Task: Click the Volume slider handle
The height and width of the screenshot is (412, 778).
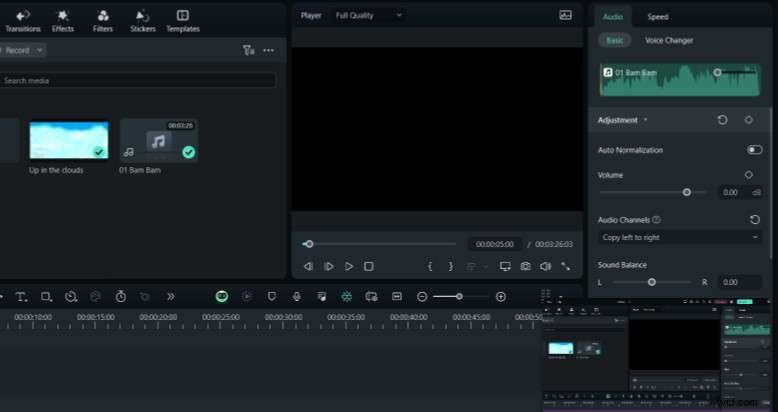Action: point(686,192)
